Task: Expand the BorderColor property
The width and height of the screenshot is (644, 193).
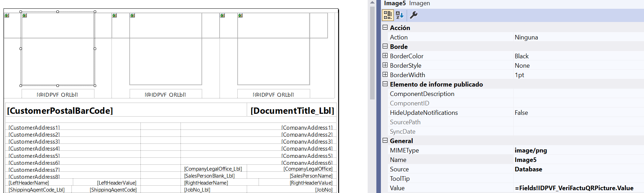Action: click(x=385, y=56)
